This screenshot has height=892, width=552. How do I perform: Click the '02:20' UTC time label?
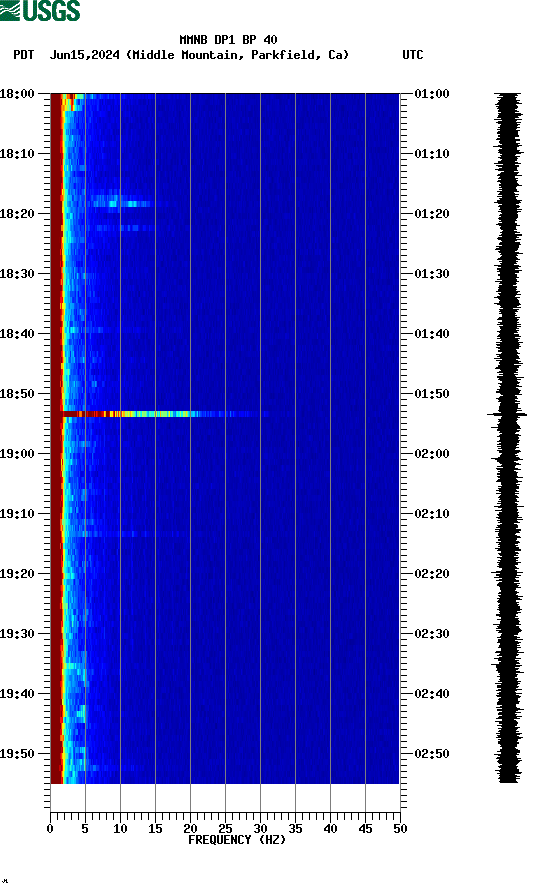coord(432,573)
